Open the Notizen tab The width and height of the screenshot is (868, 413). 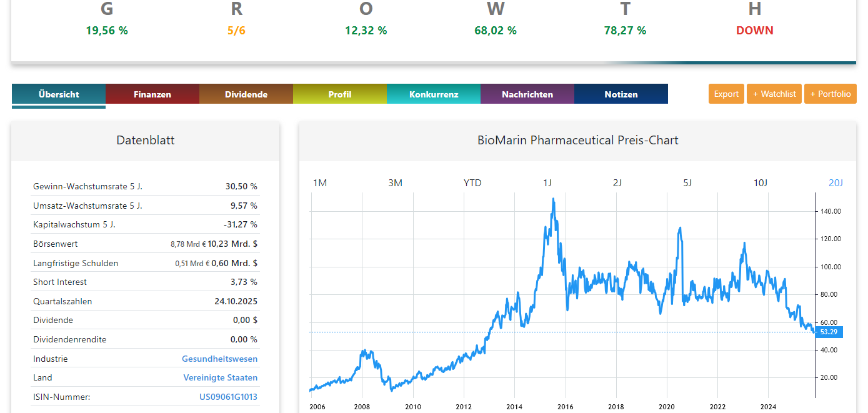tap(621, 94)
